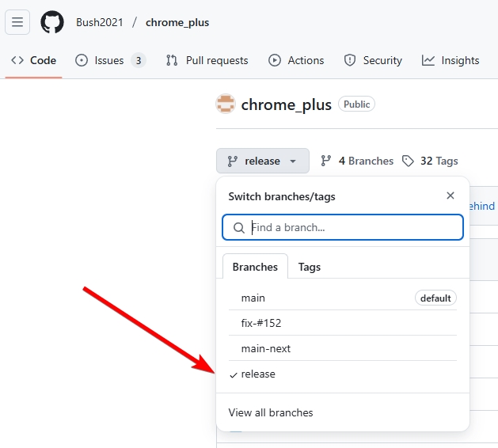Select the checked release branch
Viewport: 498px width, 448px height.
pyautogui.click(x=258, y=374)
